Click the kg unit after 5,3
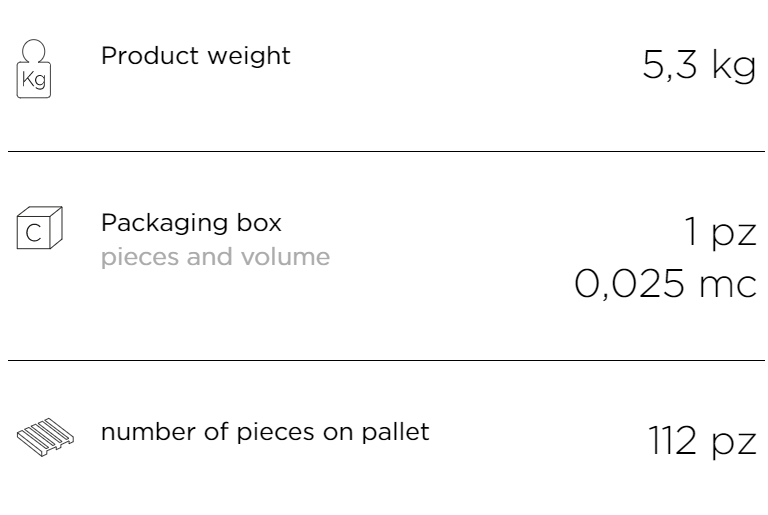 (x=734, y=66)
